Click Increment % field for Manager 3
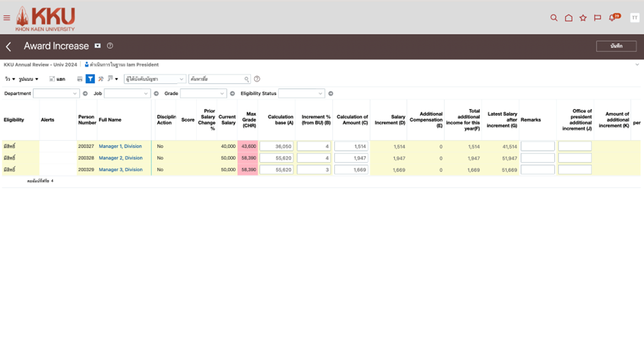644x363 pixels. [314, 170]
